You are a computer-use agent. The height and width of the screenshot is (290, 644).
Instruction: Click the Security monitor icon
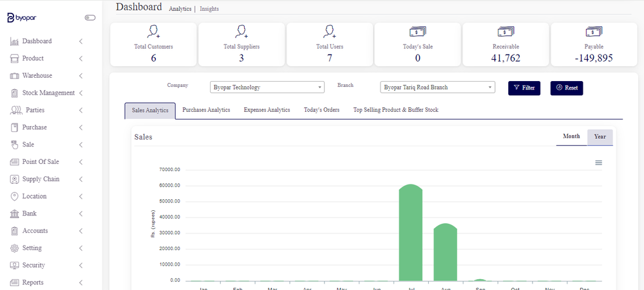pyautogui.click(x=15, y=266)
